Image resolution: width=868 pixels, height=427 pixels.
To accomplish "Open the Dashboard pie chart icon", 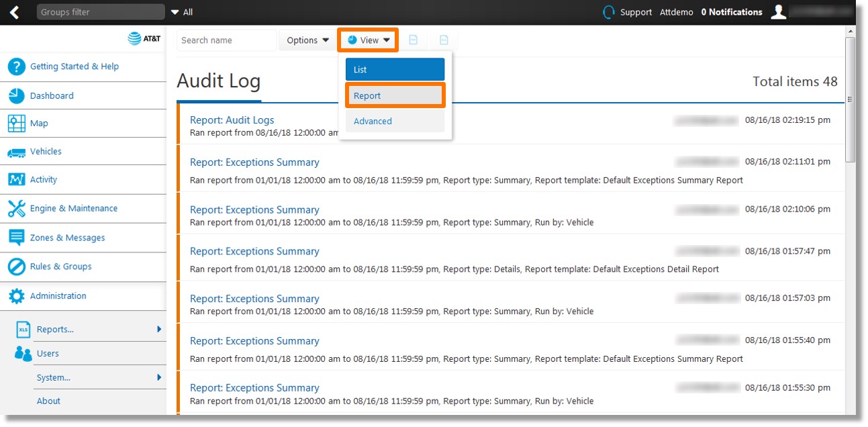I will tap(16, 95).
